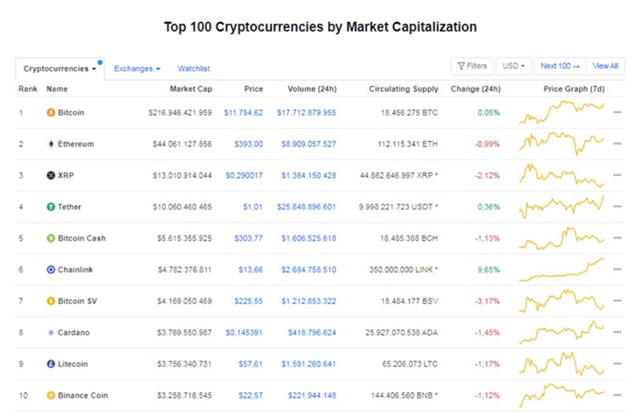Click the Litecoin logo icon

51,363
